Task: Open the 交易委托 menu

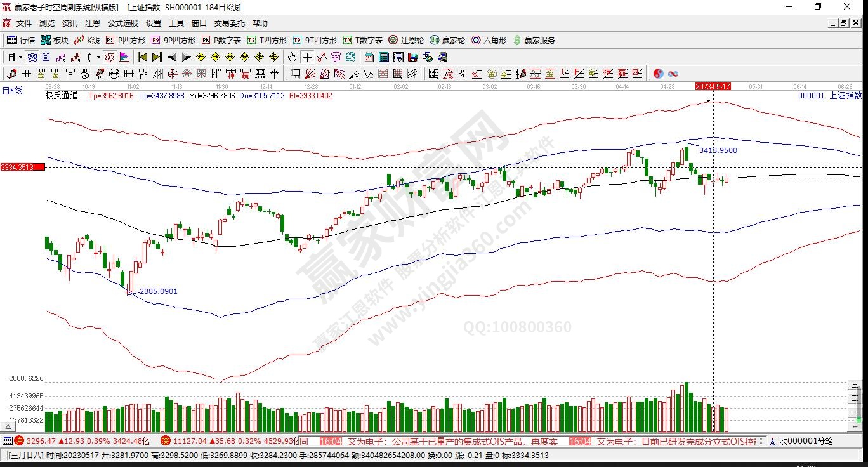Action: point(229,23)
